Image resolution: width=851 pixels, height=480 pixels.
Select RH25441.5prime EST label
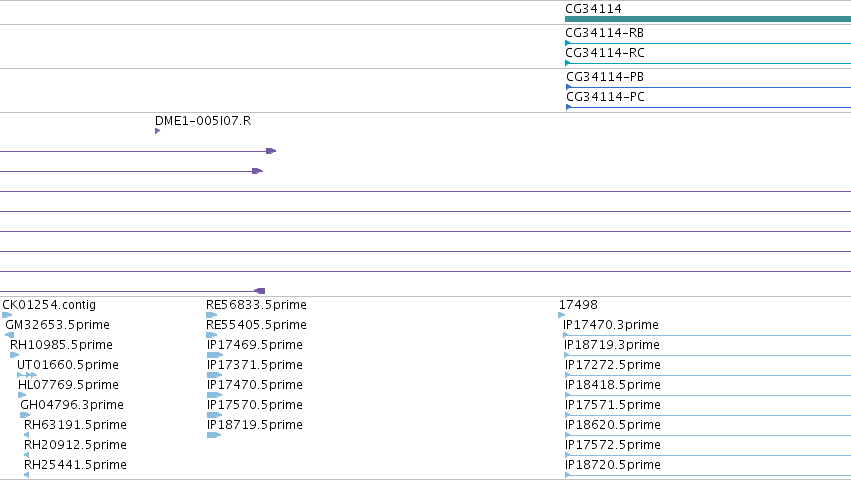click(75, 465)
